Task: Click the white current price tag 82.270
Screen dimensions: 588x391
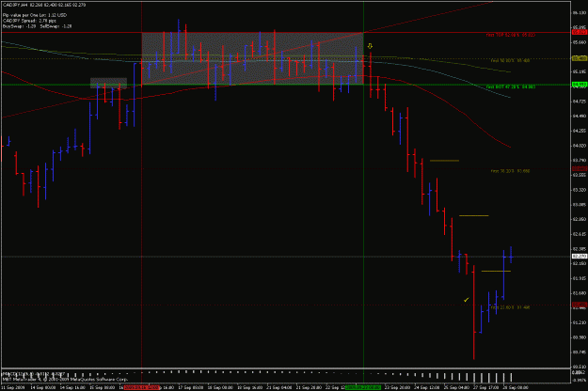Action: tap(580, 257)
